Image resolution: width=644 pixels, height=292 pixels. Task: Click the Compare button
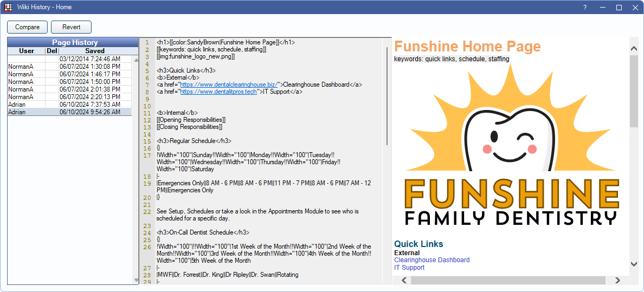pos(27,27)
